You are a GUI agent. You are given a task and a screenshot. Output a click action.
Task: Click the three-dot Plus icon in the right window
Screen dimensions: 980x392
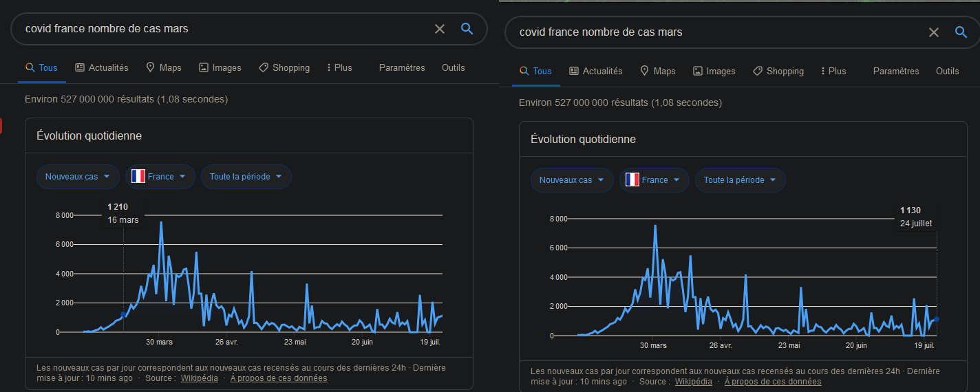[x=823, y=71]
